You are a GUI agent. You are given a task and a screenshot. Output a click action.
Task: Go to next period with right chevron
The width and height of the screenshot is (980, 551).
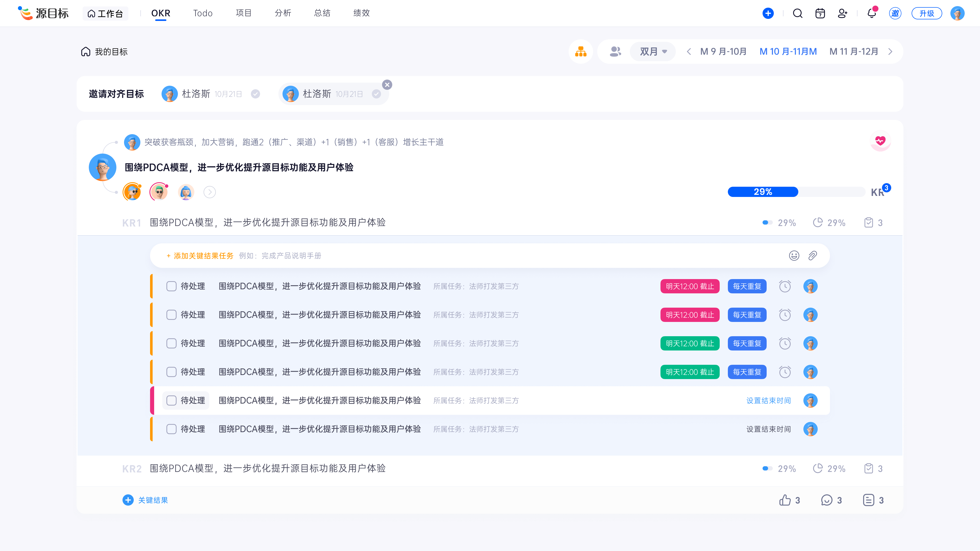(x=890, y=51)
